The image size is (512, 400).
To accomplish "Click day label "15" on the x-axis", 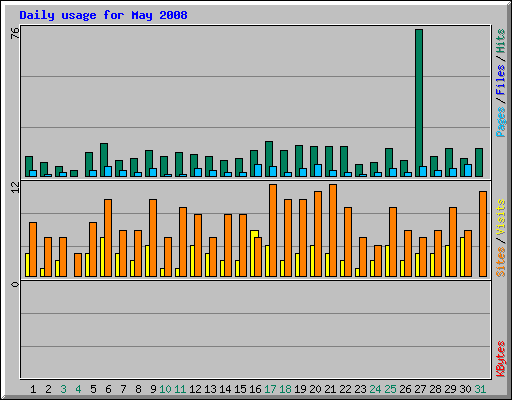I will 240,389.
